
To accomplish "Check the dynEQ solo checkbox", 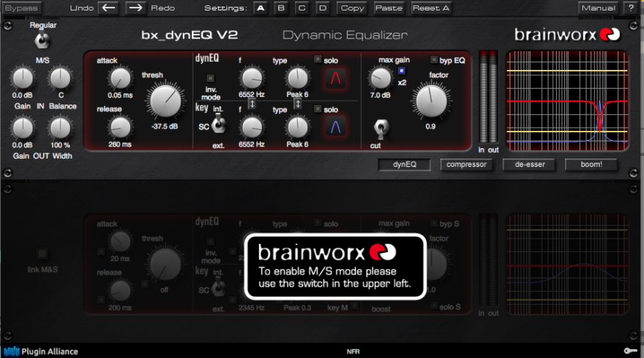I will (317, 59).
